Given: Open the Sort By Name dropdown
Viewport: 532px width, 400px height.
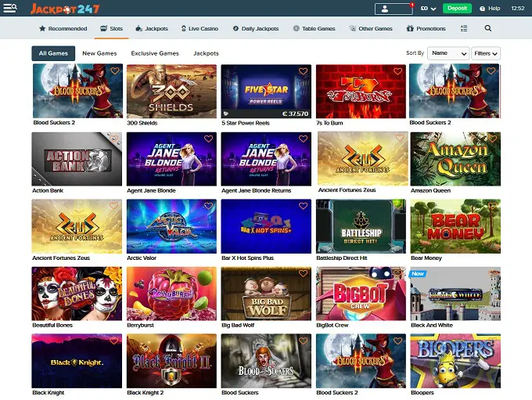Looking at the screenshot, I should 448,53.
